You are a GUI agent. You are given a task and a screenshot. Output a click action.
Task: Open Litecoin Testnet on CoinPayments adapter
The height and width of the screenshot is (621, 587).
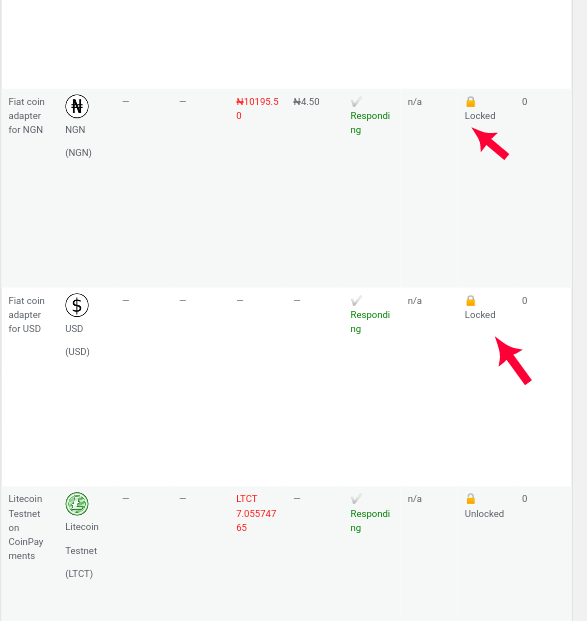26,527
